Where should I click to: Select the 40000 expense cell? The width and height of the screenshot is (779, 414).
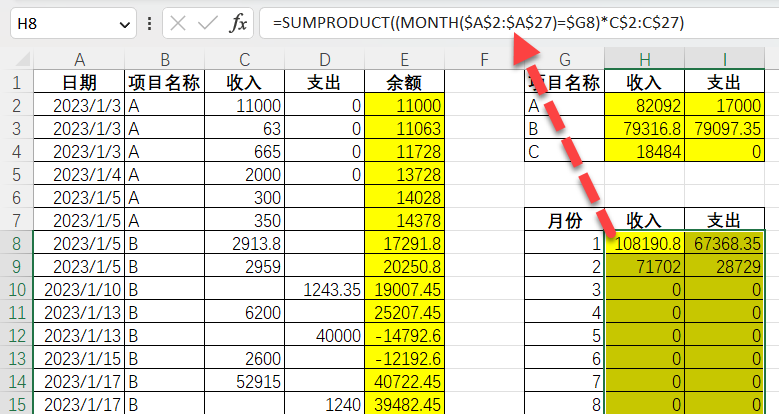coord(324,335)
